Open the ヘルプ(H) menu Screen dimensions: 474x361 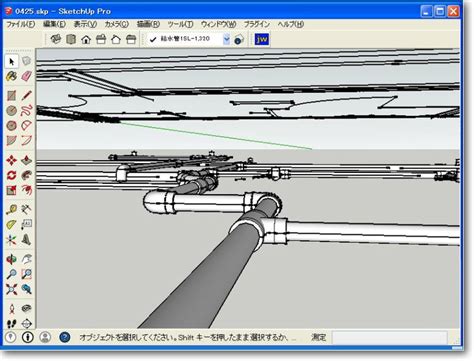click(291, 24)
